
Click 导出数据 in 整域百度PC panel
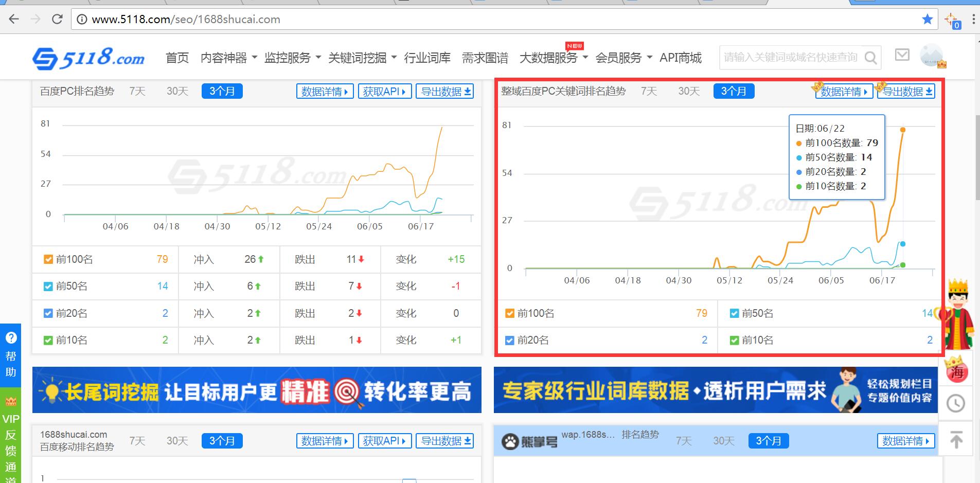pos(906,92)
